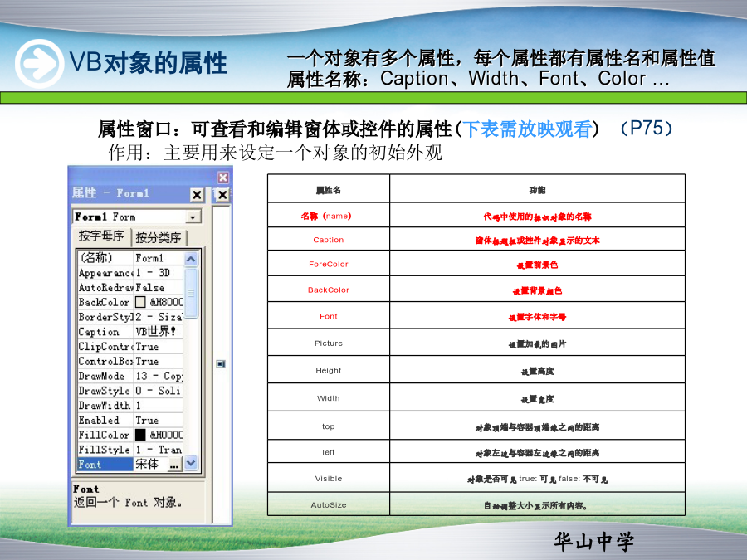Click the '2 - Siza' BorderStyle value
The width and height of the screenshot is (747, 560).
point(159,317)
